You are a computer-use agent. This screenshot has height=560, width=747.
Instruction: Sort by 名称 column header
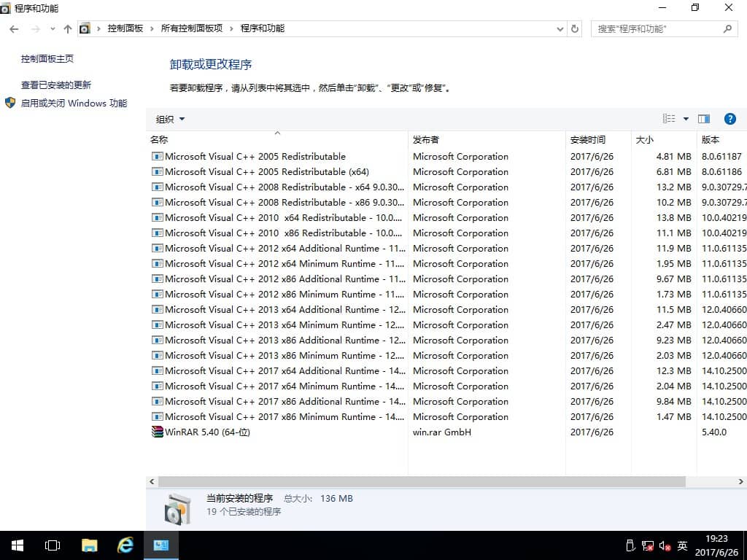click(277, 139)
